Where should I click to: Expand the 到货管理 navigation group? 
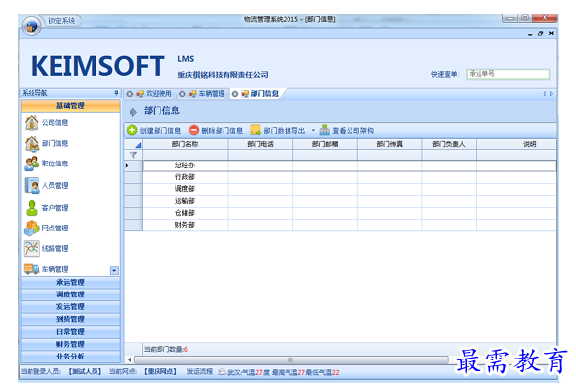pos(71,319)
